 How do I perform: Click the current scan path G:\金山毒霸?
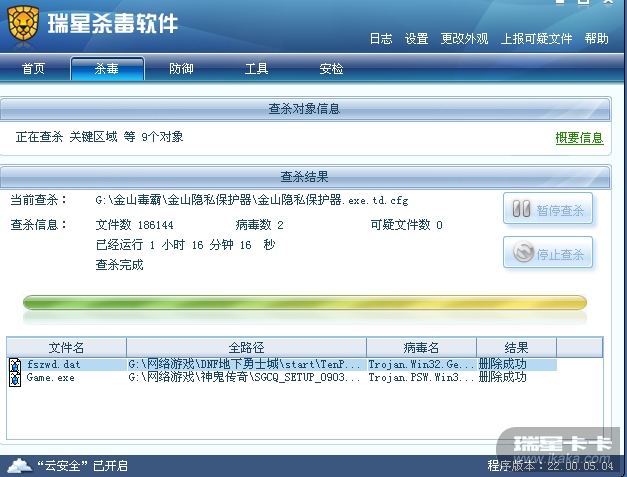252,200
